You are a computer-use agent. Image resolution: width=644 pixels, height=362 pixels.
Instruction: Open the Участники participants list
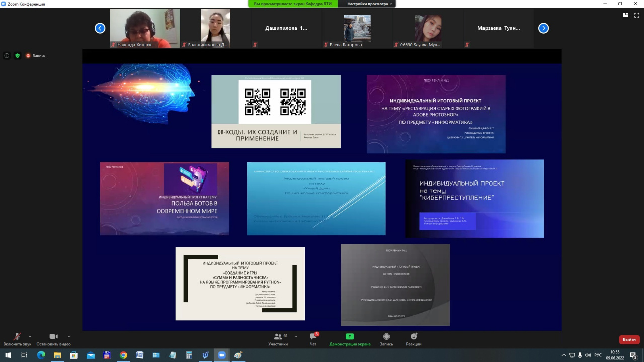(278, 339)
